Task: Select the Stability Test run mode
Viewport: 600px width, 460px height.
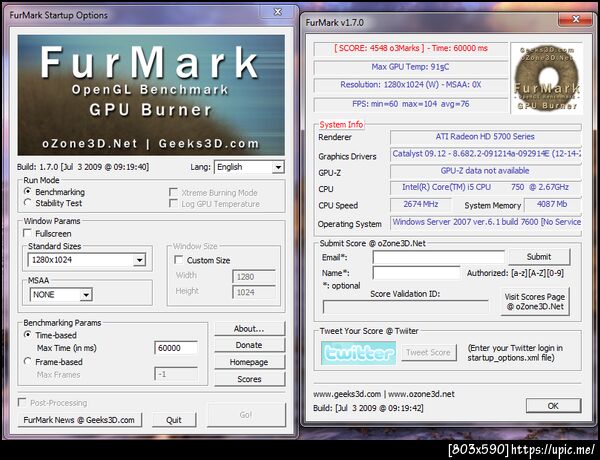Action: pos(28,202)
